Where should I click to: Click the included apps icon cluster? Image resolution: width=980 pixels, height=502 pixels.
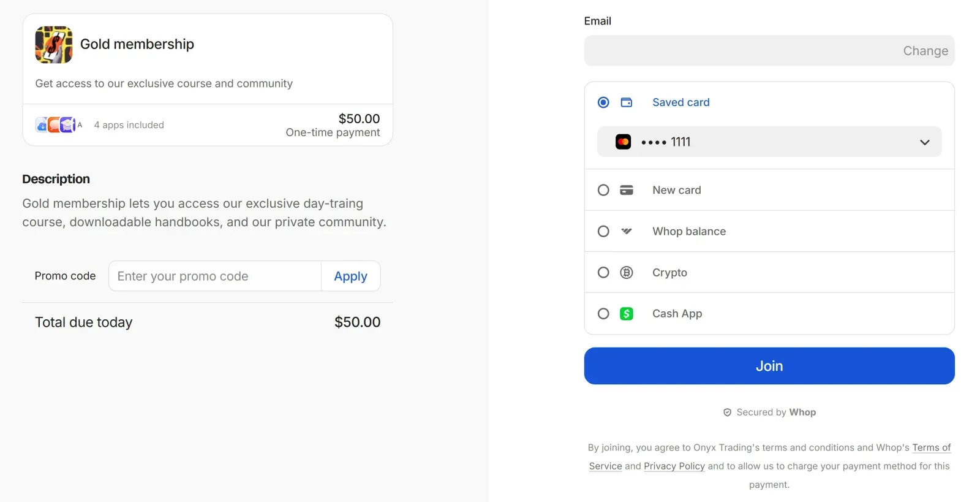56,125
